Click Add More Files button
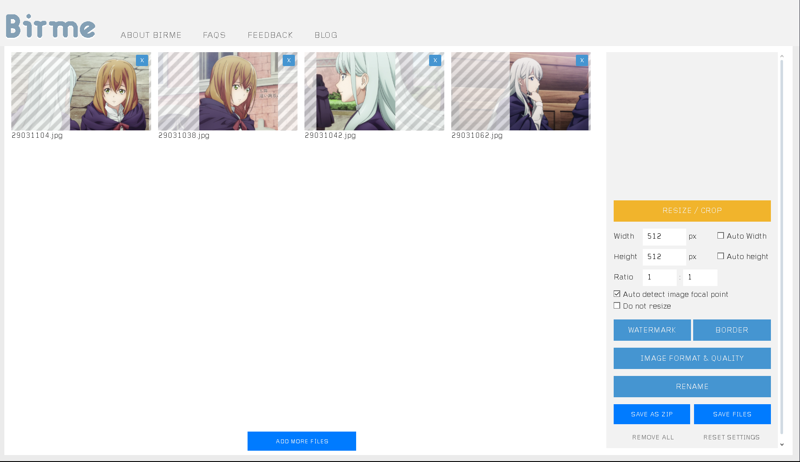This screenshot has width=800, height=462. point(302,441)
